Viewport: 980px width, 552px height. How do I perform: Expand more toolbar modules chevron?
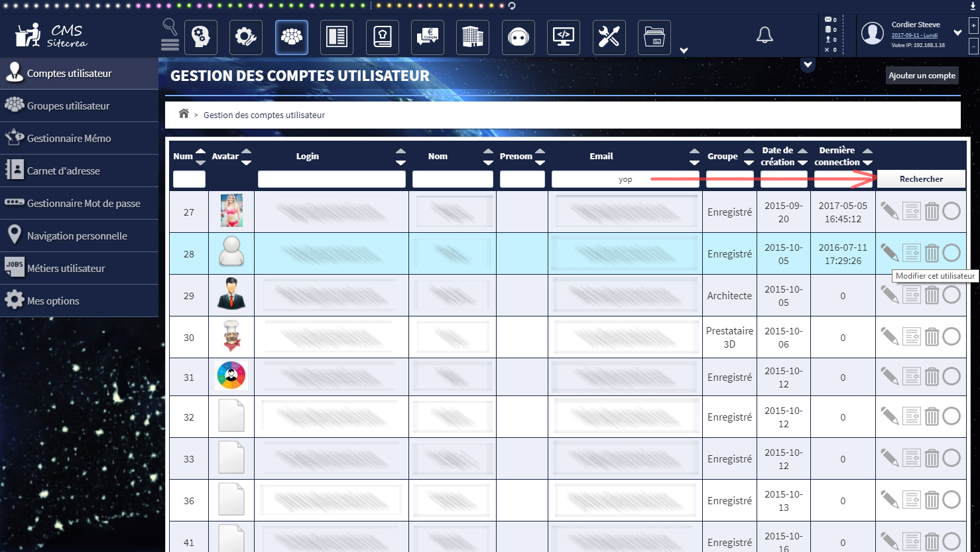click(x=684, y=50)
